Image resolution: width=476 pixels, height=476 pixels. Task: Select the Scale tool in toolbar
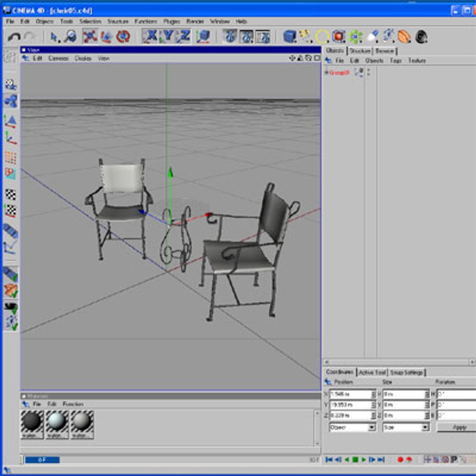[107, 37]
